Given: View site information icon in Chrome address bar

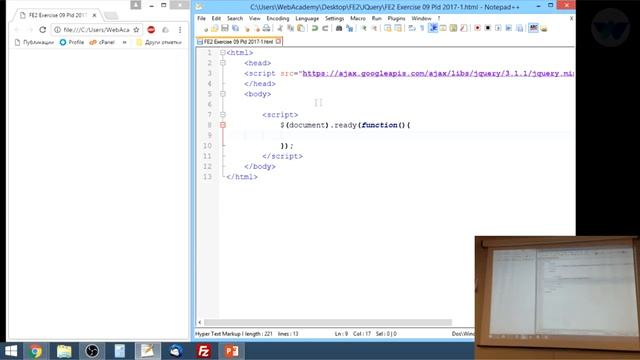Looking at the screenshot, I should tap(58, 30).
